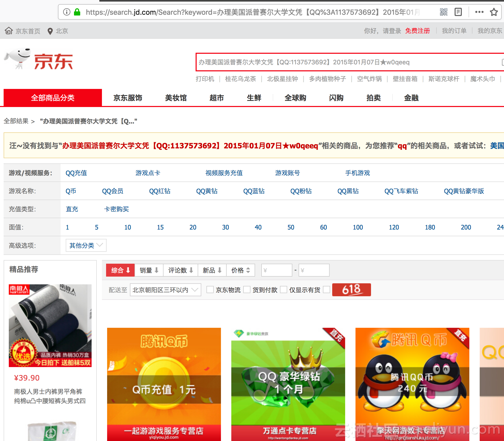This screenshot has width=504, height=441.
Task: Click the 全部结果 breadcrumb
Action: pos(16,121)
